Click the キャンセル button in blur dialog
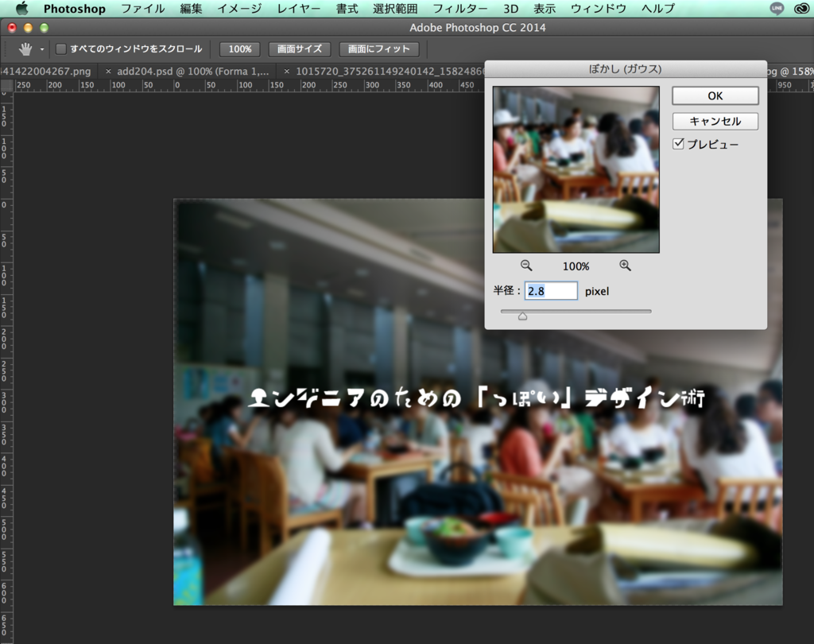The width and height of the screenshot is (814, 644). [715, 121]
